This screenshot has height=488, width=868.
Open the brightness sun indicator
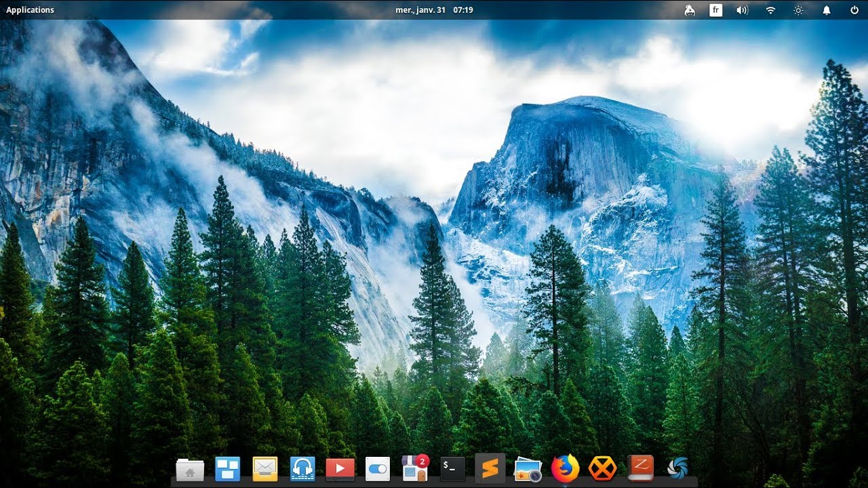[799, 10]
